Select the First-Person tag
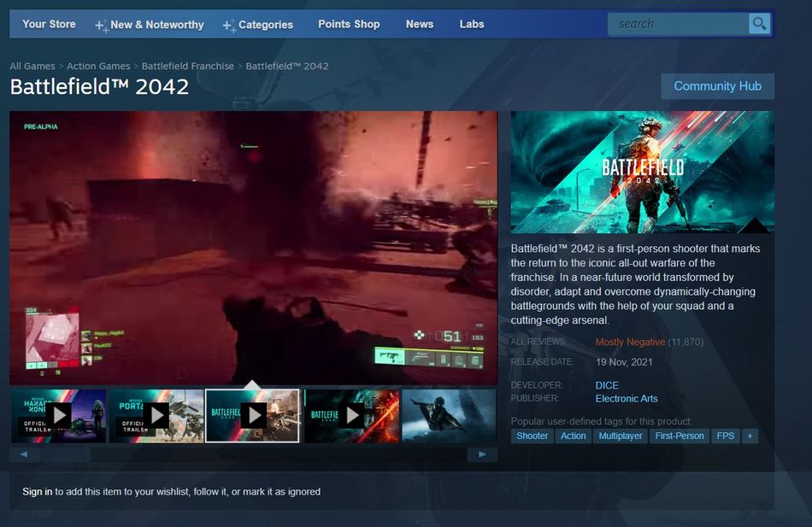Image resolution: width=812 pixels, height=527 pixels. point(680,436)
